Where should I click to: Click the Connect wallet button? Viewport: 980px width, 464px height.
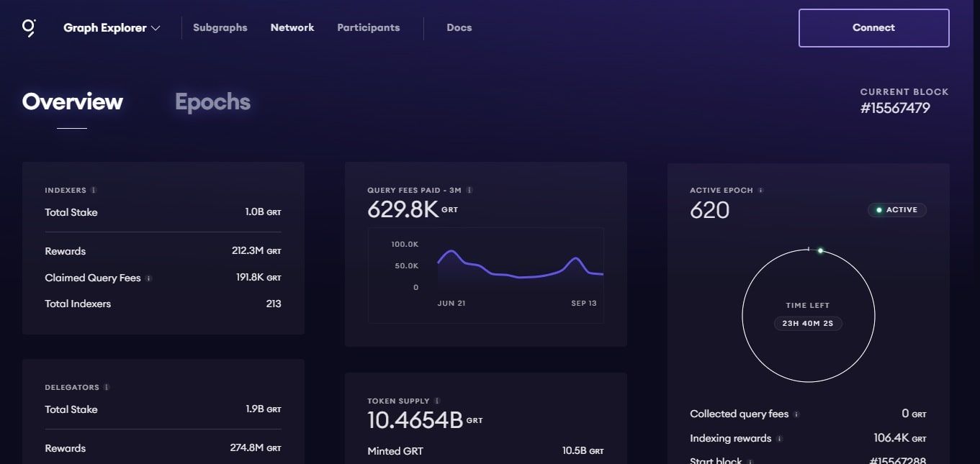(x=874, y=28)
